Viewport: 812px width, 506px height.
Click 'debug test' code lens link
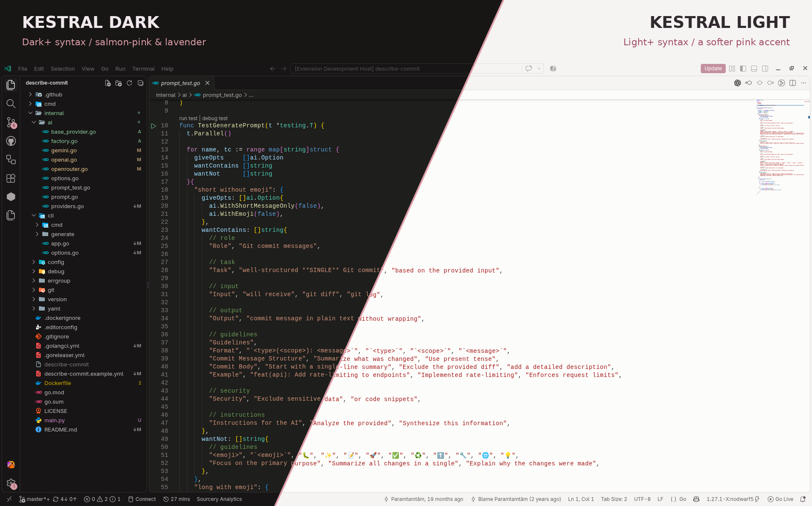click(215, 118)
